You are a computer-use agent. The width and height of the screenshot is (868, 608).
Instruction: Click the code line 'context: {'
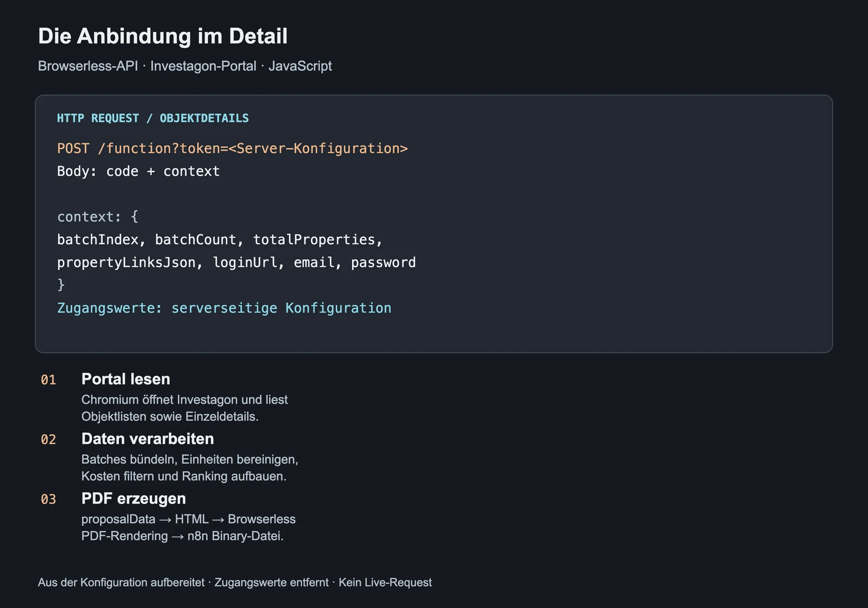[x=98, y=217]
